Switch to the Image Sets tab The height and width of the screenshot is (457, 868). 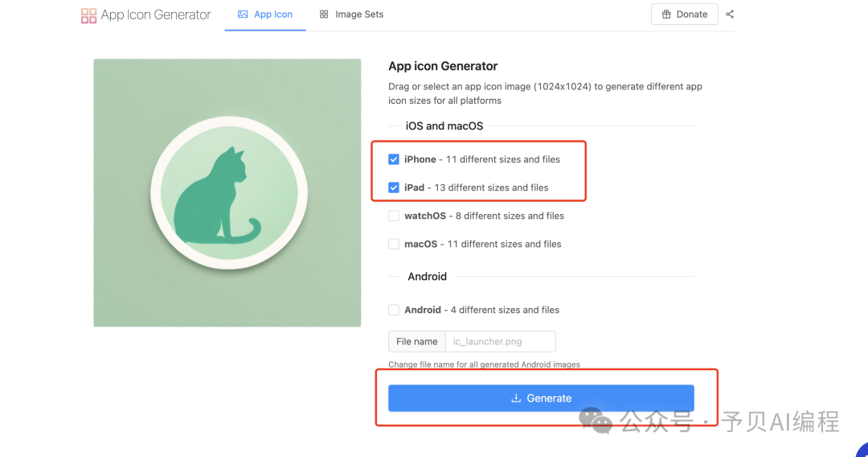pyautogui.click(x=351, y=14)
